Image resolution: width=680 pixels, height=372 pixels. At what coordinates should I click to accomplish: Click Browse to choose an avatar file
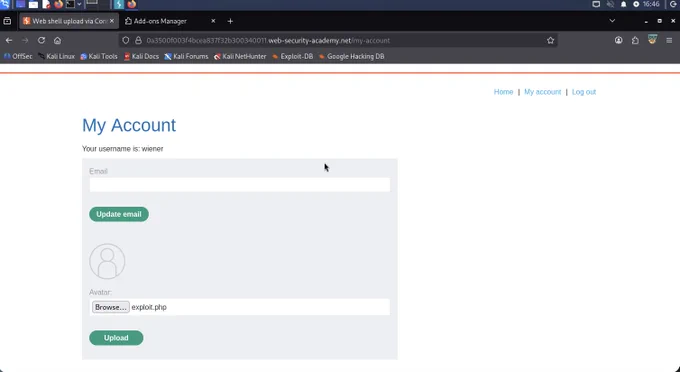click(111, 307)
